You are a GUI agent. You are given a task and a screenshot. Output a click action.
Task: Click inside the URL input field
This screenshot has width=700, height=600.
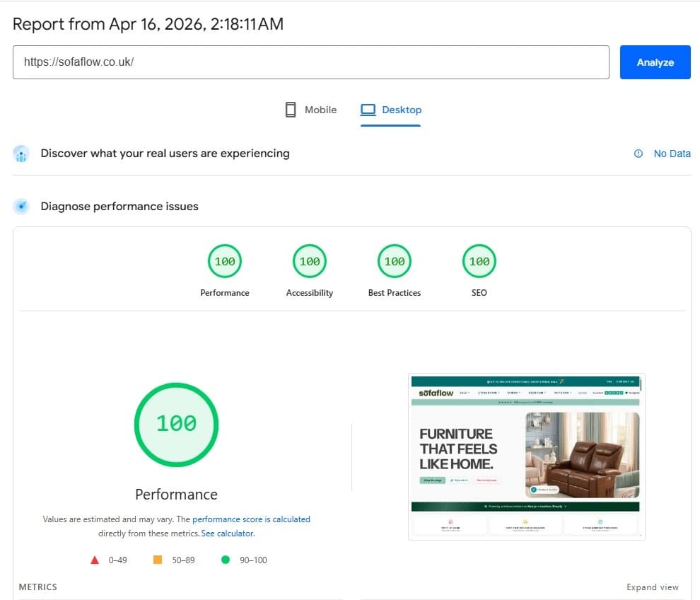click(x=311, y=62)
